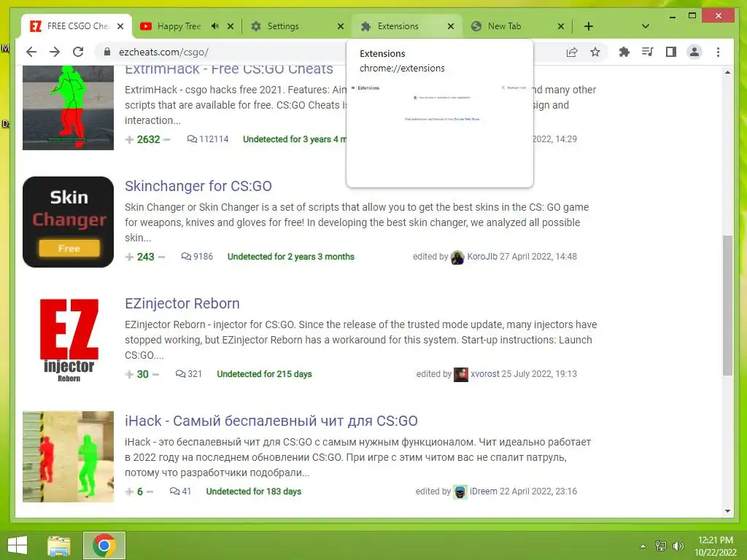The width and height of the screenshot is (747, 560).
Task: Open the Windows Start menu
Action: (18, 545)
